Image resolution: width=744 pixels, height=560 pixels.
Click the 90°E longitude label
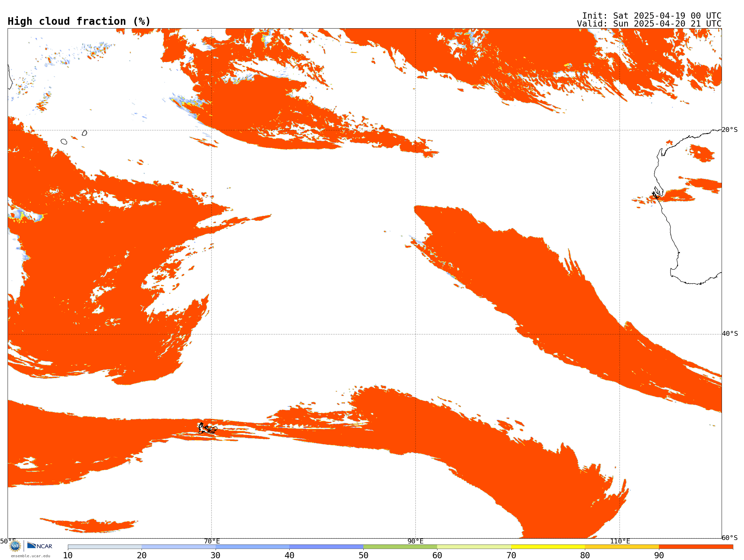click(415, 541)
